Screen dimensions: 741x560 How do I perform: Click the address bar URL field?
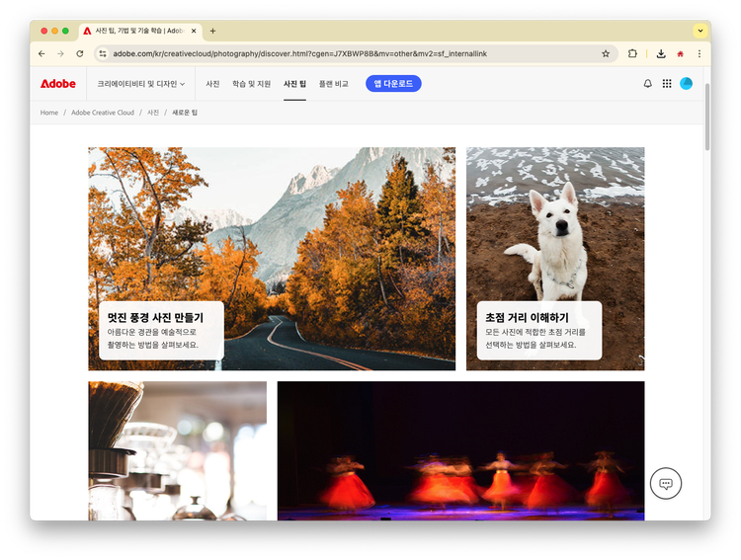pos(355,54)
